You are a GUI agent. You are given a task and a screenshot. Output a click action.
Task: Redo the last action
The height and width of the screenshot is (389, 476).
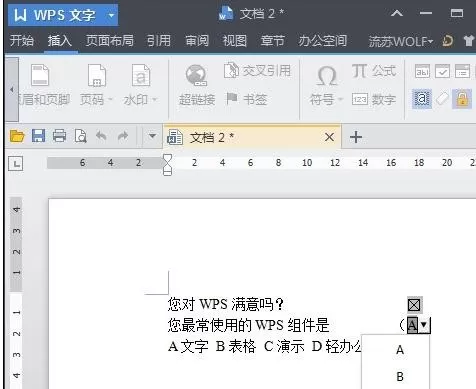click(x=123, y=136)
